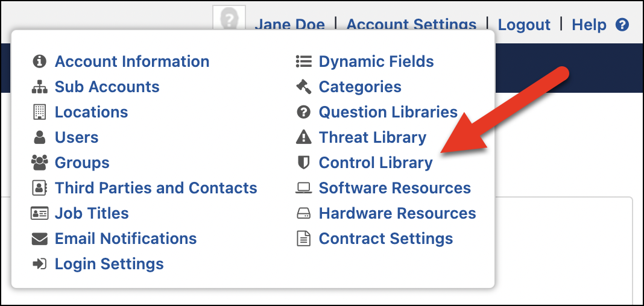Viewport: 644px width, 306px height.
Task: Select Third Parties and Contacts
Action: [x=156, y=188]
